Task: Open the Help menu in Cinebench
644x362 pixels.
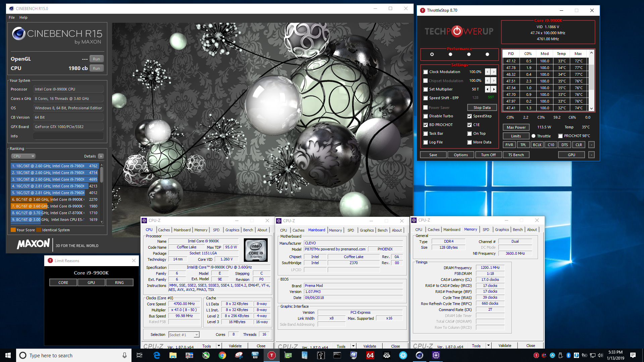Action: coord(23,17)
